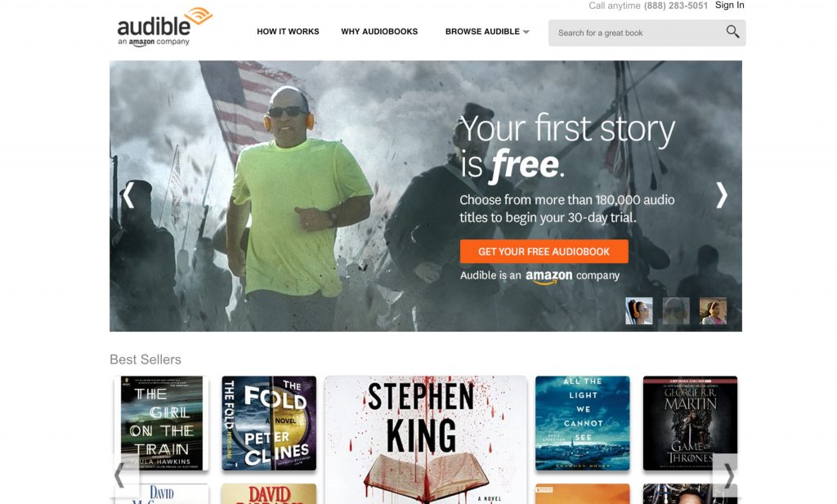Advance to next hero banner slide
Image resolution: width=837 pixels, height=504 pixels.
[x=722, y=195]
